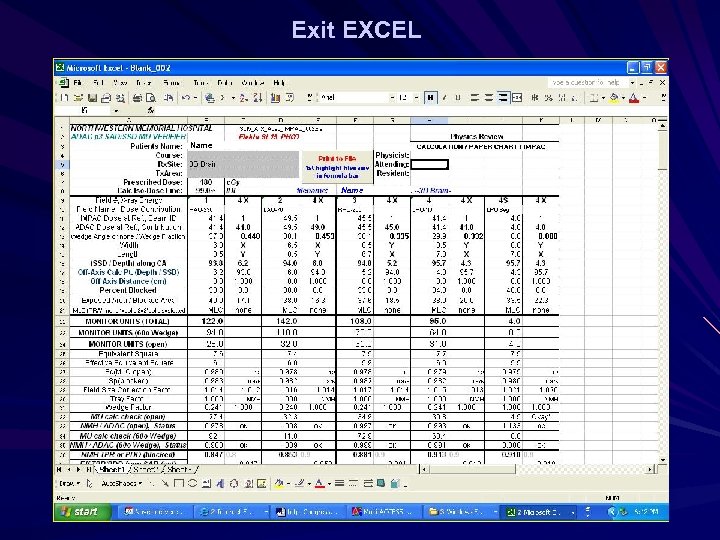Open the Edit menu
The width and height of the screenshot is (720, 540).
tap(98, 83)
